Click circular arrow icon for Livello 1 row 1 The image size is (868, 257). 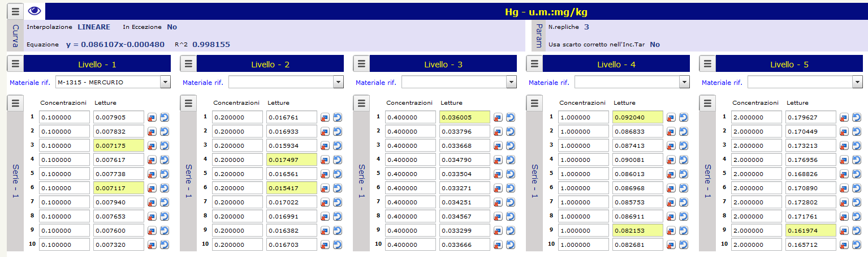pos(165,117)
